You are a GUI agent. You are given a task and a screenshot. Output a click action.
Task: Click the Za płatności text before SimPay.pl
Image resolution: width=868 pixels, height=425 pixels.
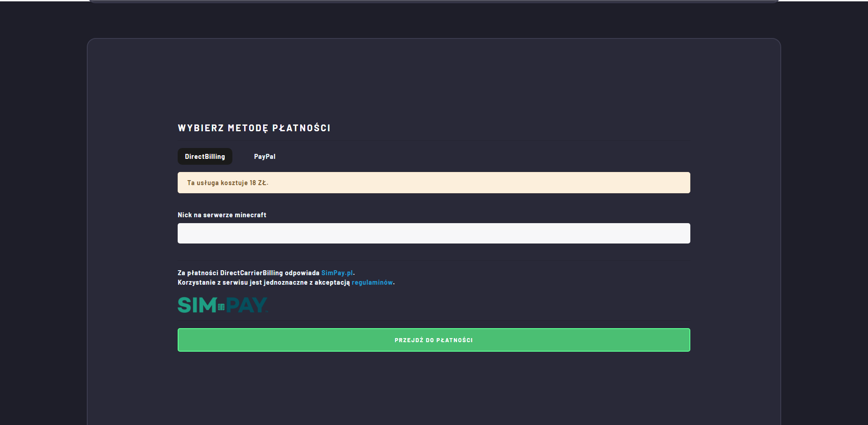[x=198, y=273]
